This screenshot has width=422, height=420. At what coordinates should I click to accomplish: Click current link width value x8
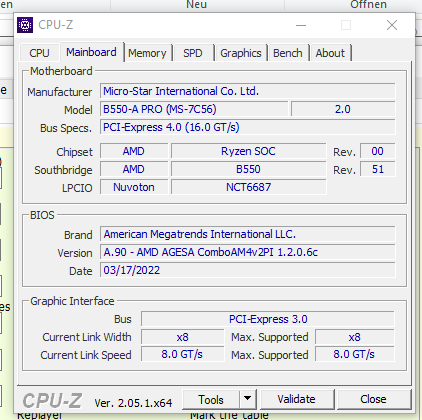(x=183, y=337)
